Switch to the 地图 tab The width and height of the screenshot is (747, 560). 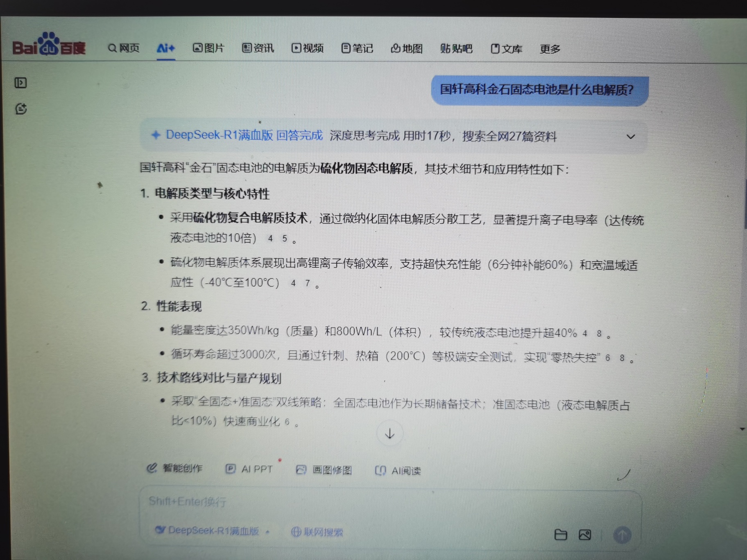pyautogui.click(x=407, y=49)
